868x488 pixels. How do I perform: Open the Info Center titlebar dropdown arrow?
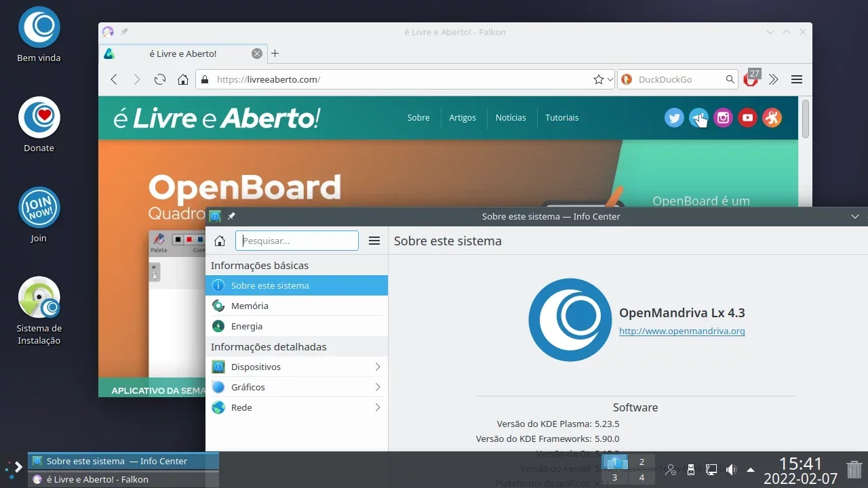coord(854,216)
